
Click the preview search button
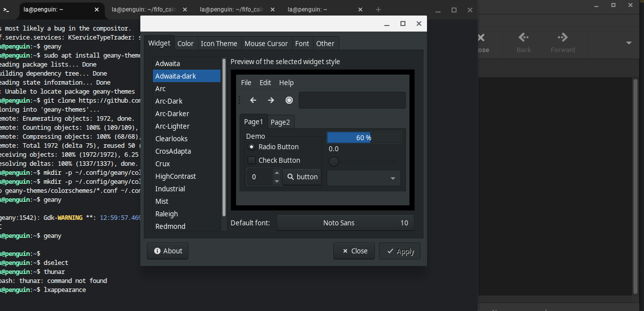(x=302, y=177)
